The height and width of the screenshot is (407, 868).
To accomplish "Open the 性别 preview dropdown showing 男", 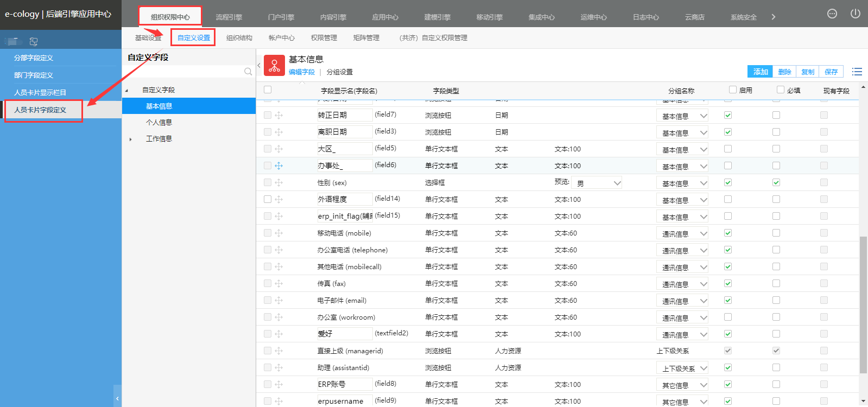I will tap(596, 183).
